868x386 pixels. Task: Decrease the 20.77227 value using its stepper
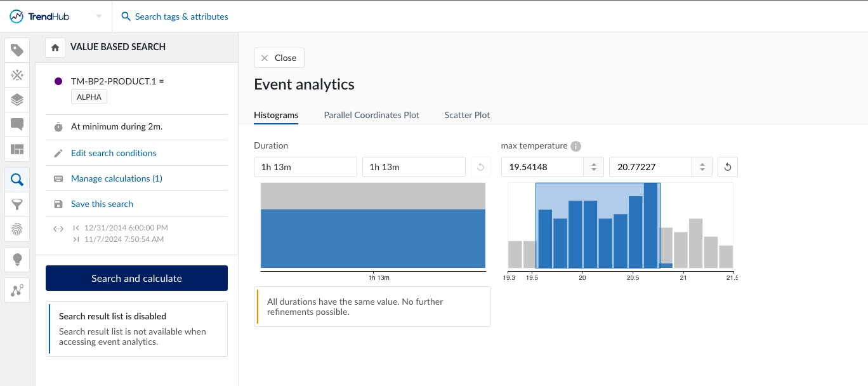tap(702, 170)
